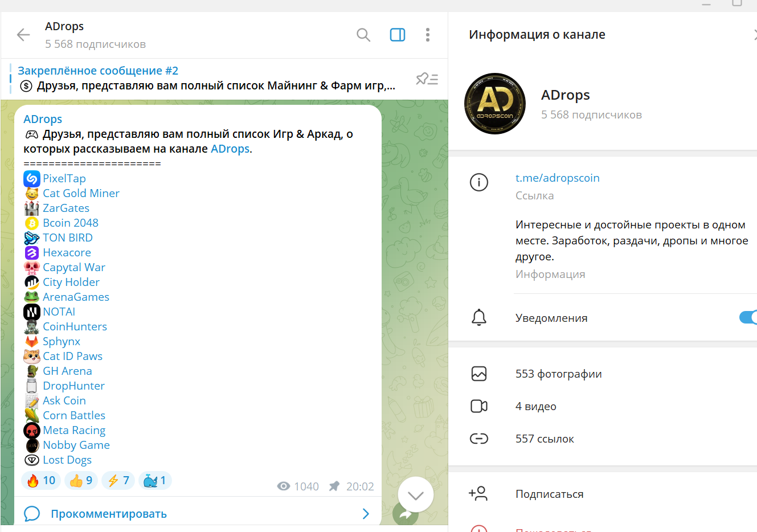
Task: Open the three-dot channel menu
Action: [428, 35]
